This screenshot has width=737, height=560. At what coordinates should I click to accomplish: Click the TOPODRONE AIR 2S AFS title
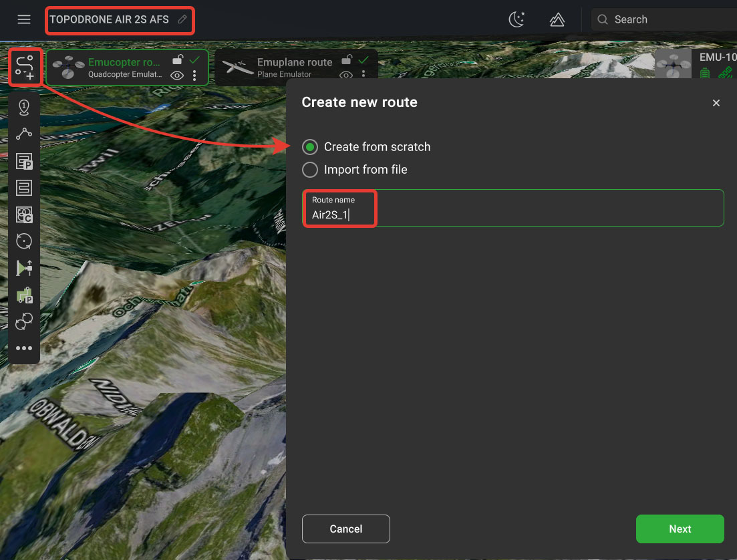tap(109, 19)
